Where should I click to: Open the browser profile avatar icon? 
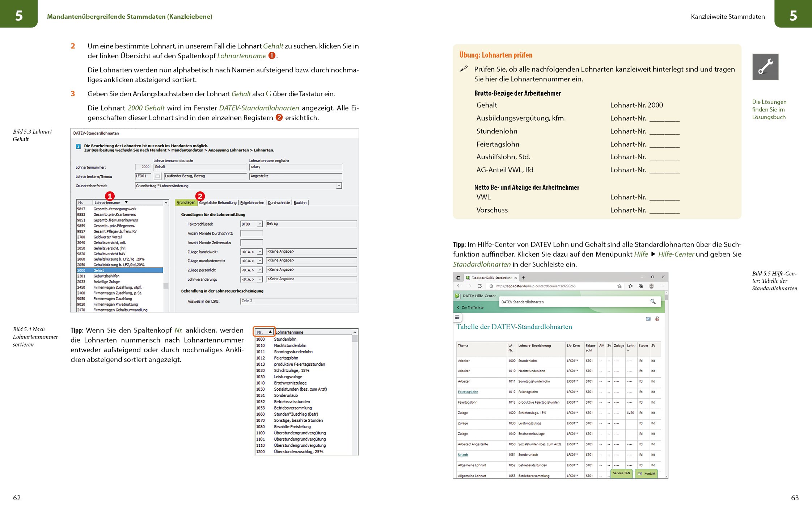[x=651, y=286]
